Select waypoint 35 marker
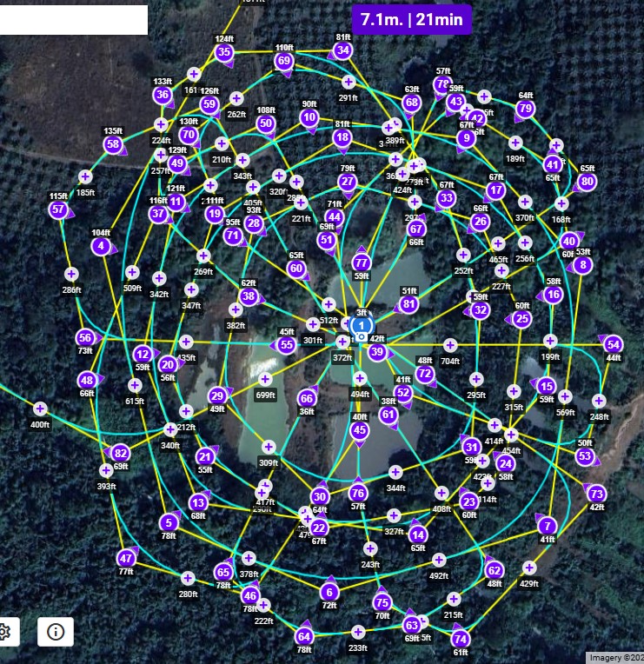644x664 pixels. 224,52
